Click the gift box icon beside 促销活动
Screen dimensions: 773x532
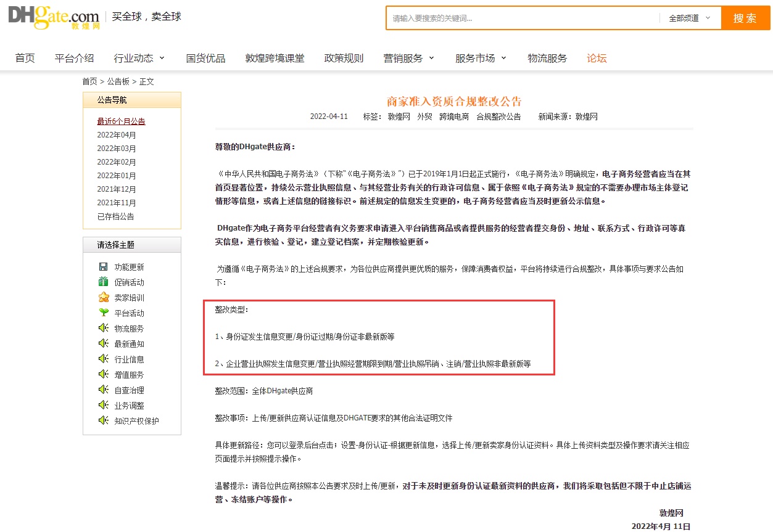click(x=103, y=282)
